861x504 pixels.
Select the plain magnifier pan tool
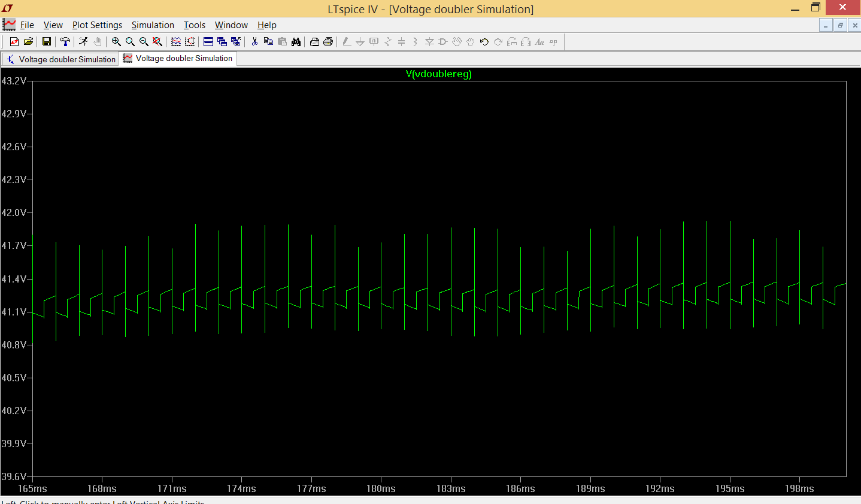(x=130, y=41)
